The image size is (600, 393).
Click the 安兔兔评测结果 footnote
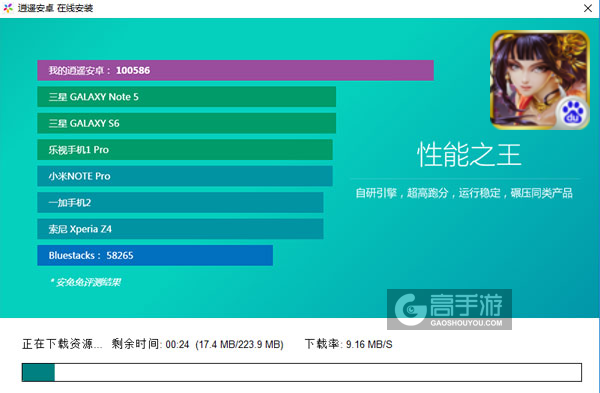(85, 282)
